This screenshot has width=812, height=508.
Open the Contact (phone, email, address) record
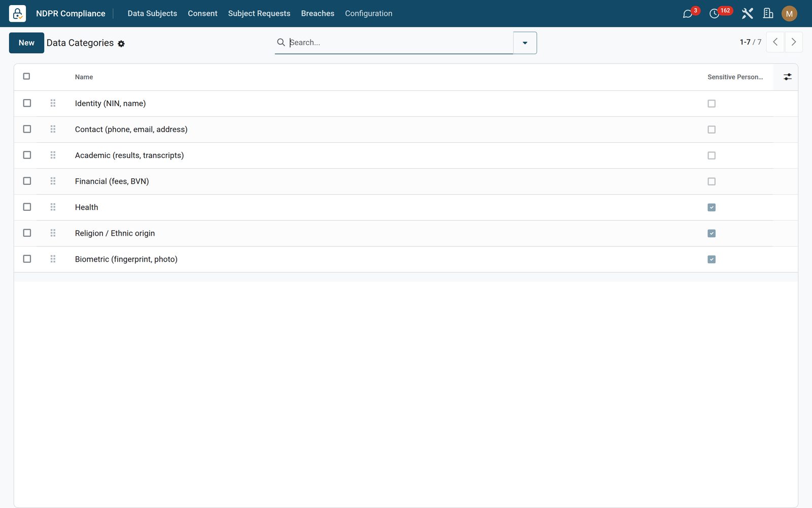click(x=131, y=130)
